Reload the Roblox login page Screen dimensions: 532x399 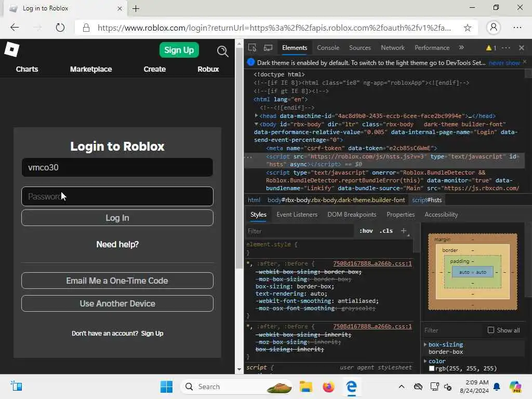click(60, 28)
